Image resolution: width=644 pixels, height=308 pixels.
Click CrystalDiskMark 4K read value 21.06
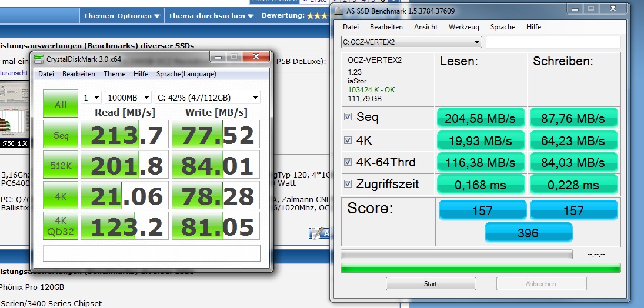coord(125,195)
